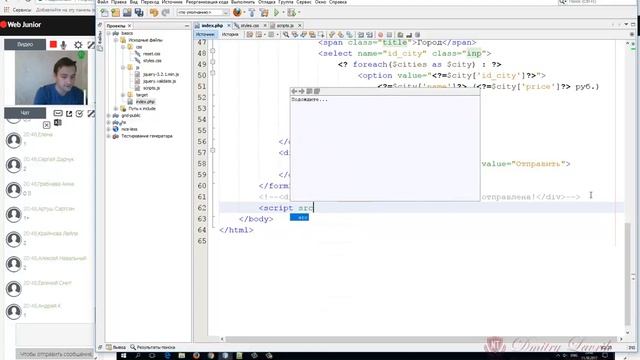
Task: Click the New File toolbar icon
Action: click(x=104, y=13)
